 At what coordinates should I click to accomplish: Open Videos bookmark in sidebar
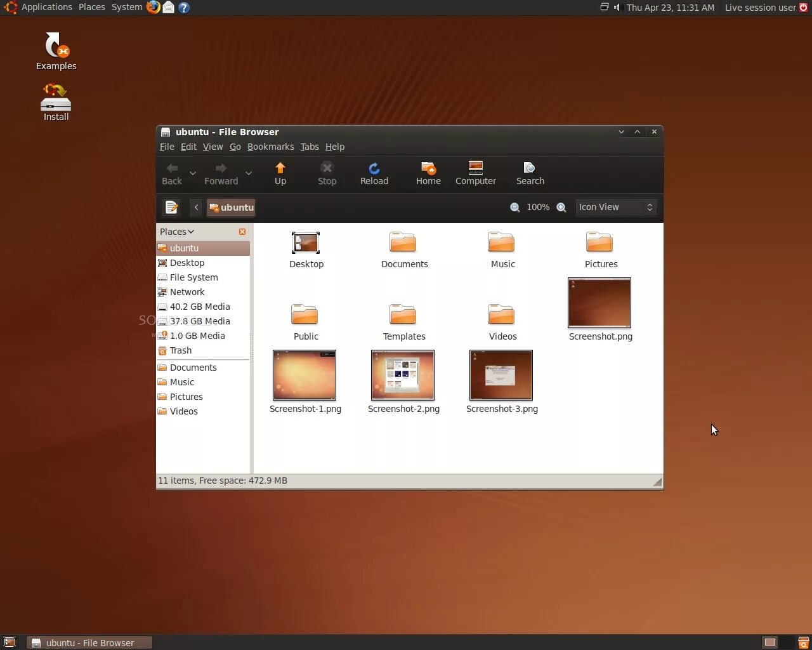click(203, 411)
